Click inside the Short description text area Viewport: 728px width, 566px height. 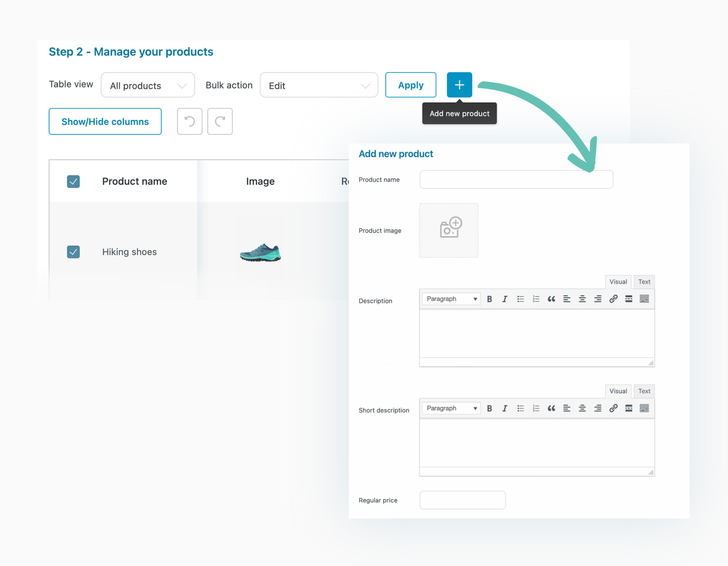[x=537, y=443]
